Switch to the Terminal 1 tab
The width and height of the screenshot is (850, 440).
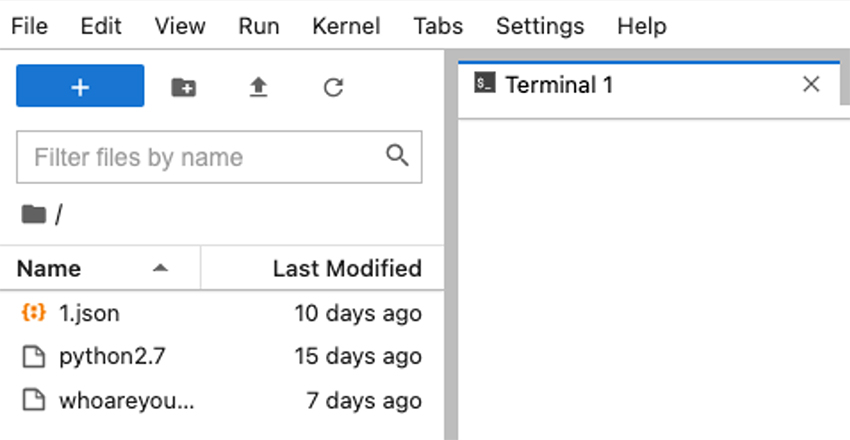(558, 85)
